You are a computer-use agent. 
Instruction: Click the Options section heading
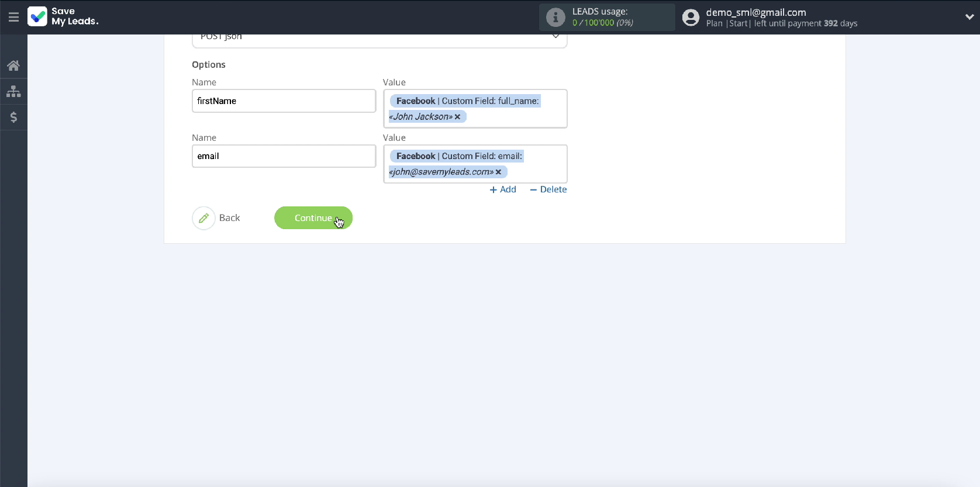[209, 64]
